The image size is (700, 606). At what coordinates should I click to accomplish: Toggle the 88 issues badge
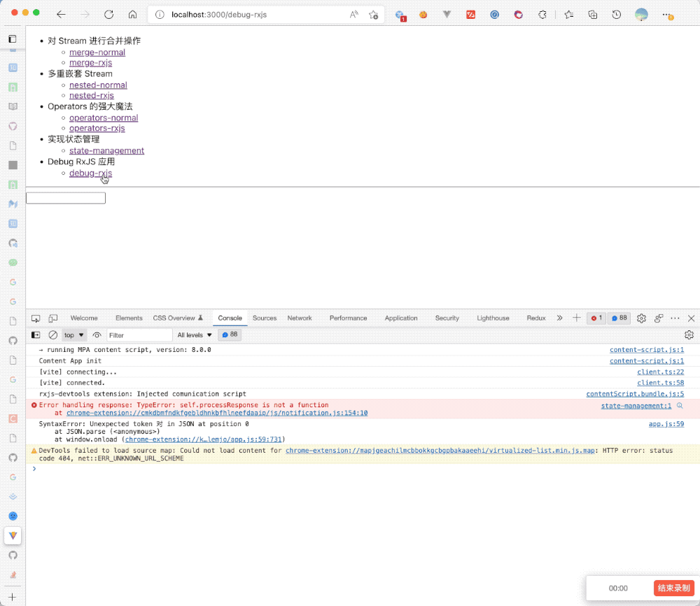coord(619,318)
